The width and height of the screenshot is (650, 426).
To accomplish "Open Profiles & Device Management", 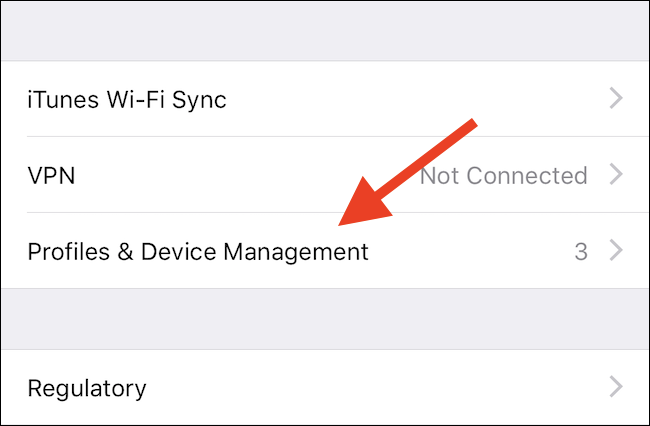I will click(198, 251).
